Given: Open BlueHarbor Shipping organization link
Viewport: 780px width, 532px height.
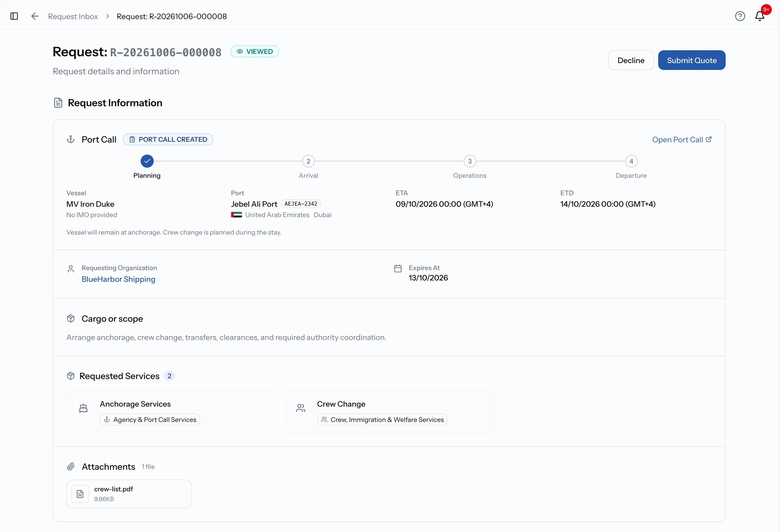Looking at the screenshot, I should [x=119, y=279].
